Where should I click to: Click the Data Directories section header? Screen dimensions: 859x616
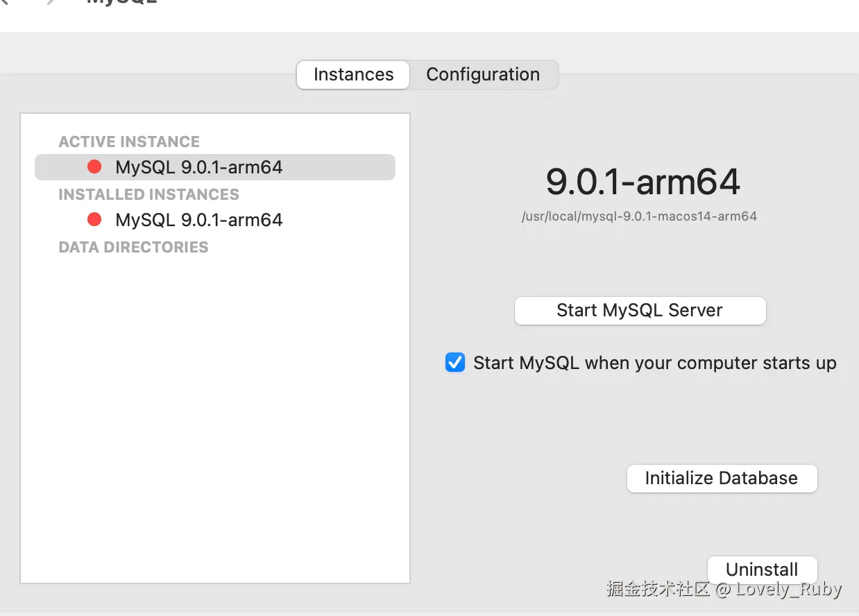(133, 247)
